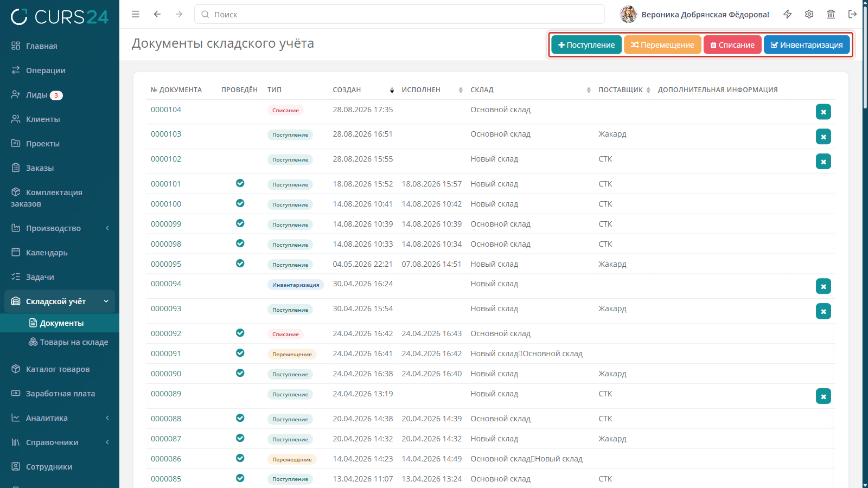This screenshot has height=488, width=868.
Task: Open settings gear icon in header
Action: (809, 14)
